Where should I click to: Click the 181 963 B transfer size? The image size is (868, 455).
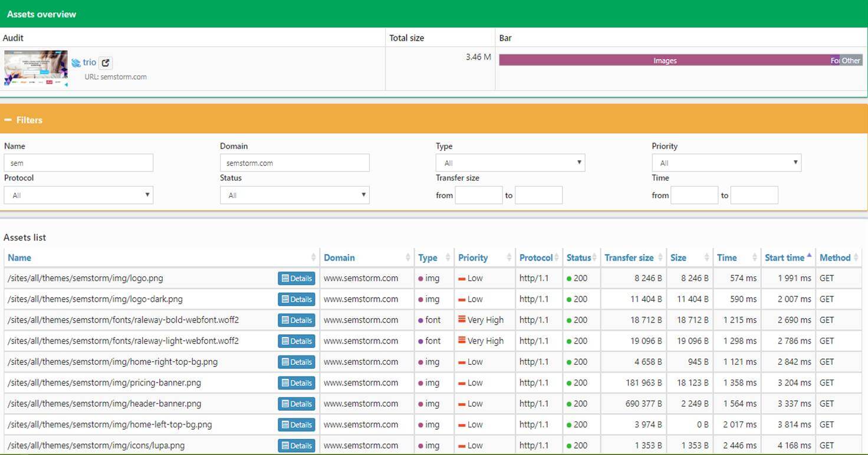644,383
